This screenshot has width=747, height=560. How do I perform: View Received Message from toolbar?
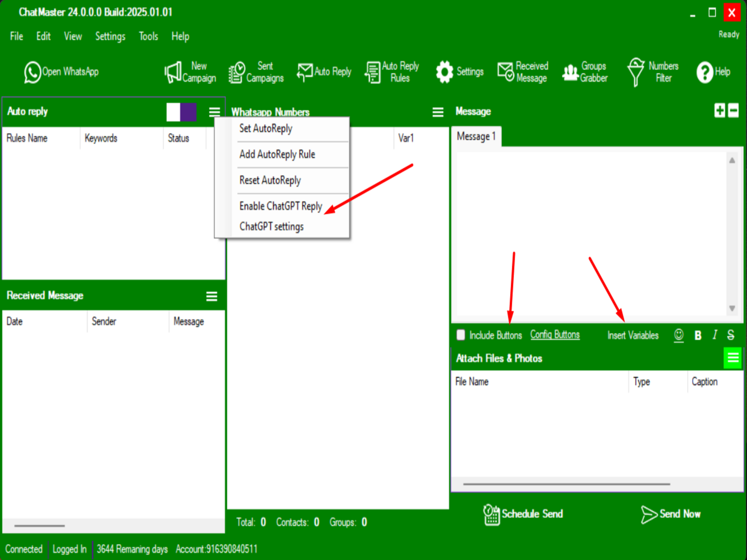pyautogui.click(x=522, y=72)
